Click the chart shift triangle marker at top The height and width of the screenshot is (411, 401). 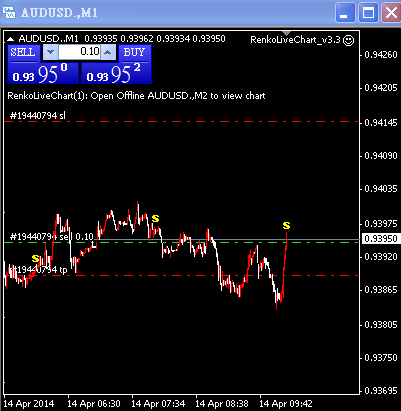[287, 33]
